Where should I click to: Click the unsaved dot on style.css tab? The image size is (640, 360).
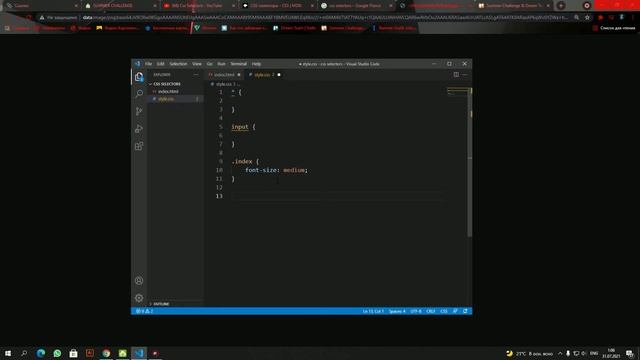point(279,75)
